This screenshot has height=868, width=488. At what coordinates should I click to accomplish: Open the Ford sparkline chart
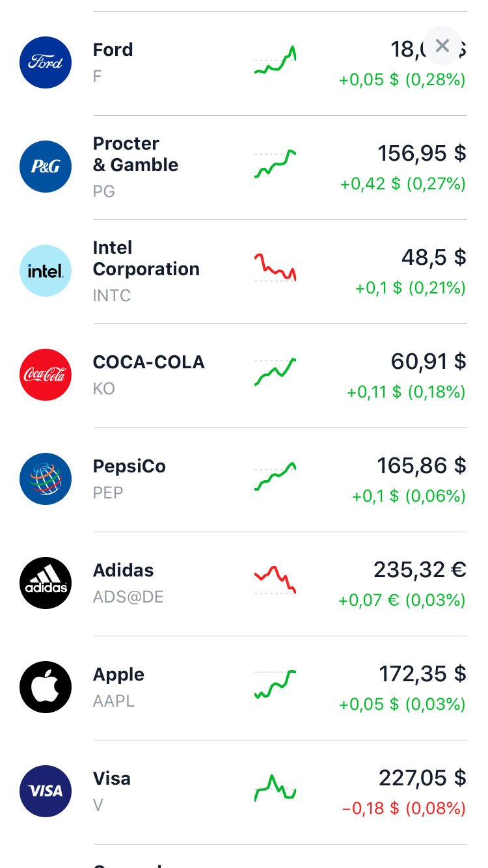[275, 60]
